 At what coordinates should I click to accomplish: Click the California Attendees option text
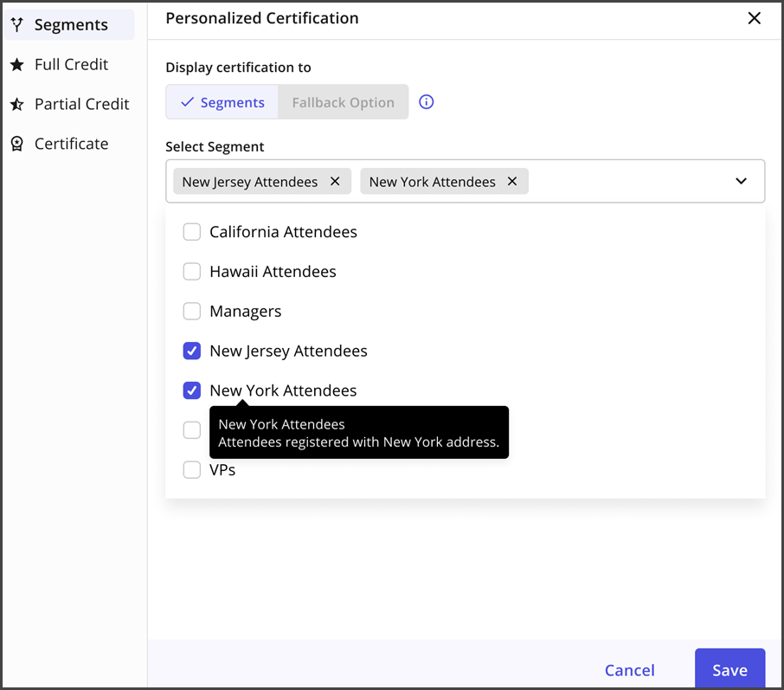pyautogui.click(x=283, y=232)
